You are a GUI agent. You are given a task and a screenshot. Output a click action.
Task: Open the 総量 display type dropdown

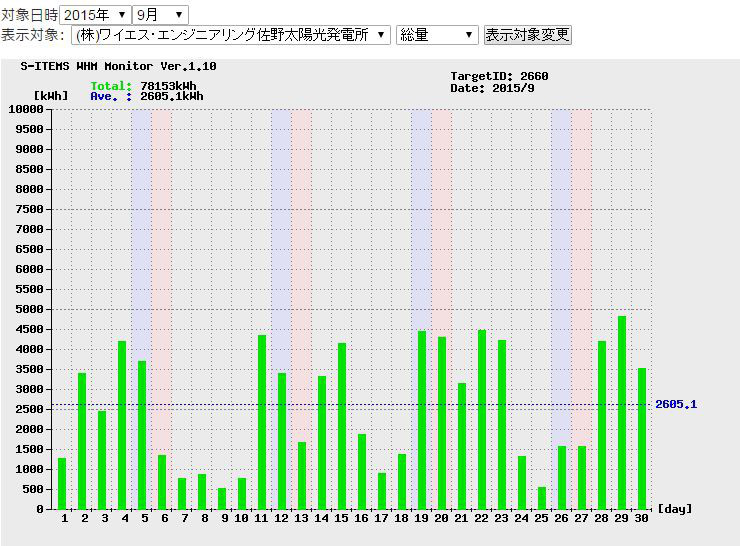437,35
